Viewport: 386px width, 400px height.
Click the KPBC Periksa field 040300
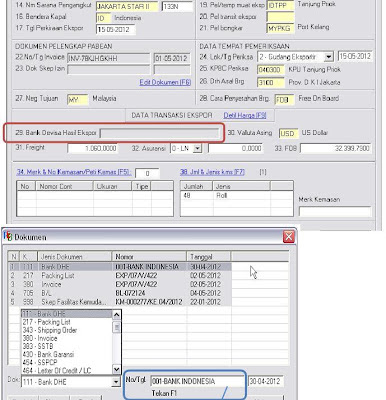(271, 70)
